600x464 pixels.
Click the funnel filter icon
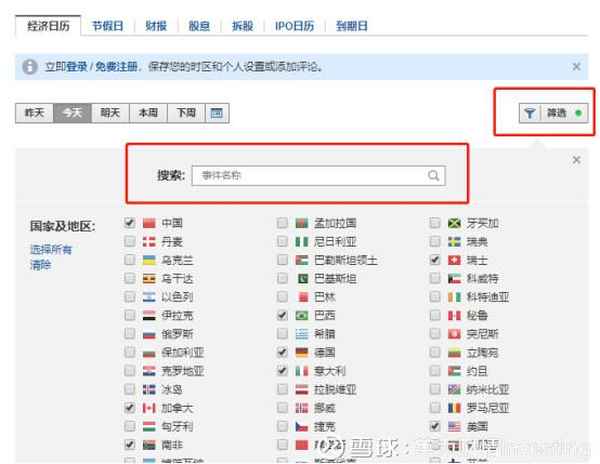pyautogui.click(x=528, y=114)
